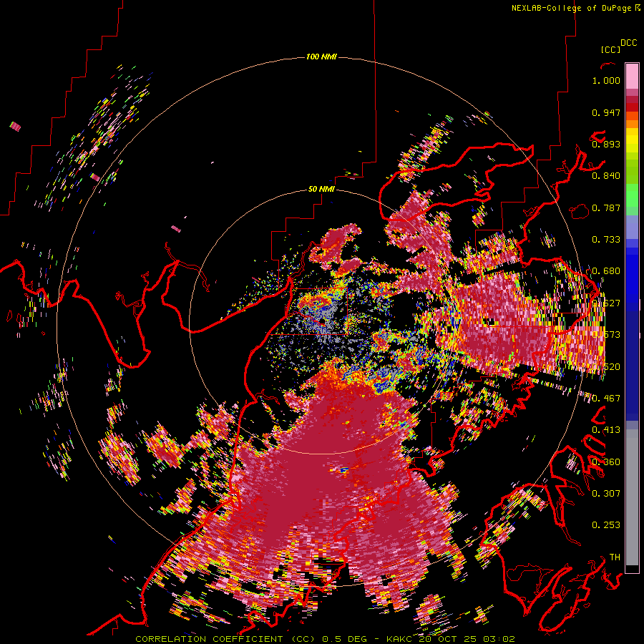Click the 0.840 legend value

(x=606, y=176)
